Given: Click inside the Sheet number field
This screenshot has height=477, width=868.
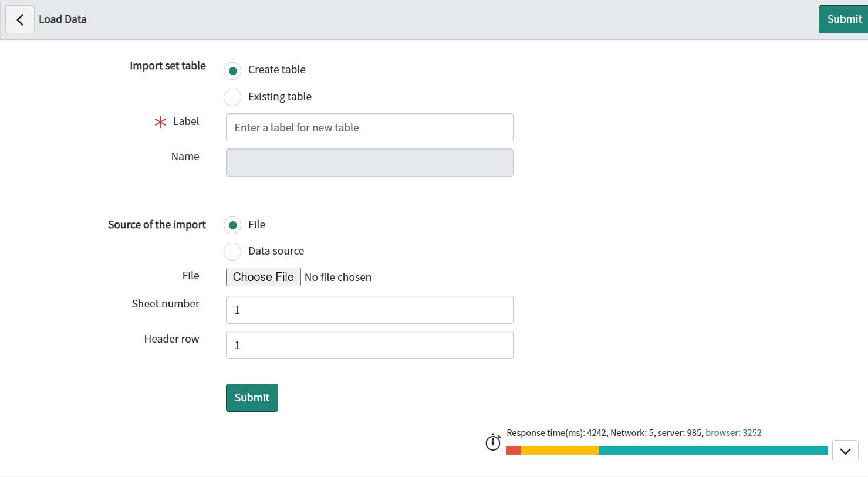Looking at the screenshot, I should (369, 310).
